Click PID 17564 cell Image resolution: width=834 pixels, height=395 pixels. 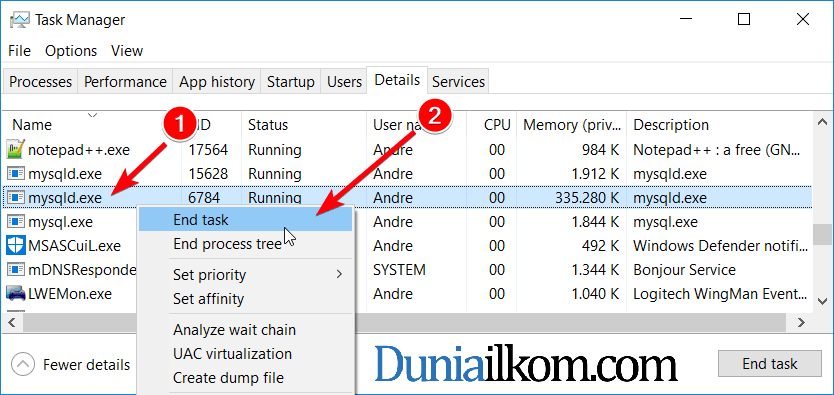(208, 150)
